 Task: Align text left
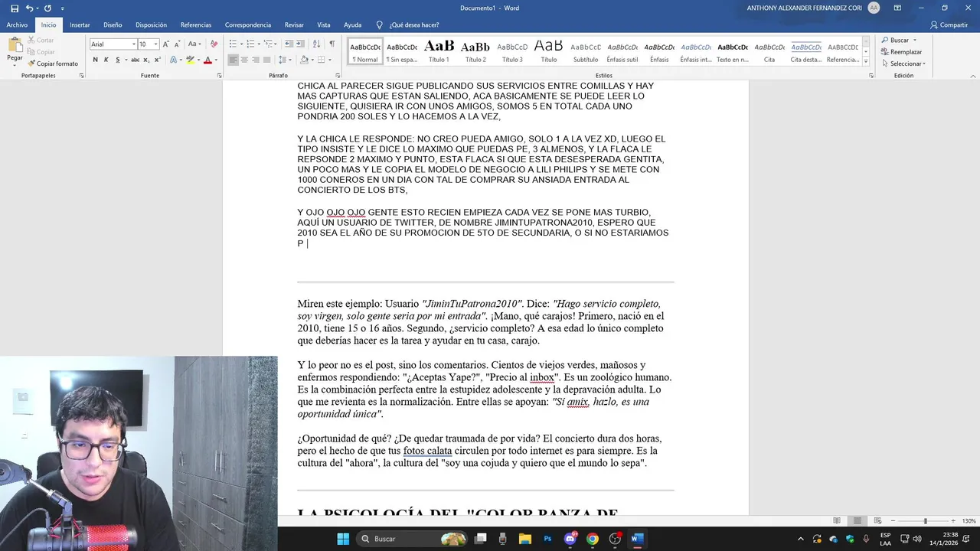coord(234,60)
